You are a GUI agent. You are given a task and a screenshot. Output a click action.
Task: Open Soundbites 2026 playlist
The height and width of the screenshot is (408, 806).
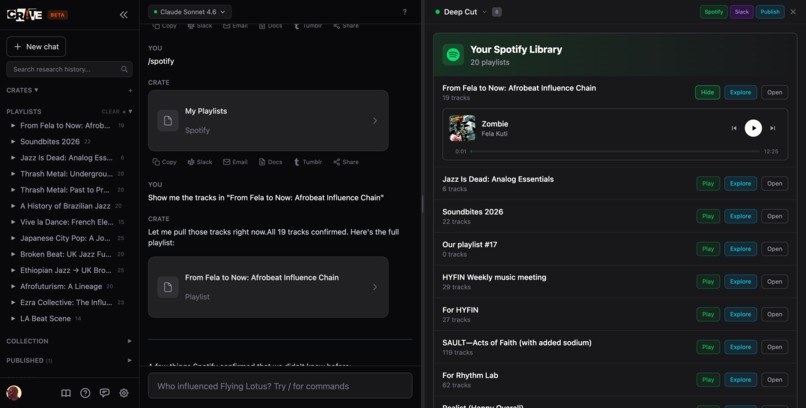pos(775,216)
